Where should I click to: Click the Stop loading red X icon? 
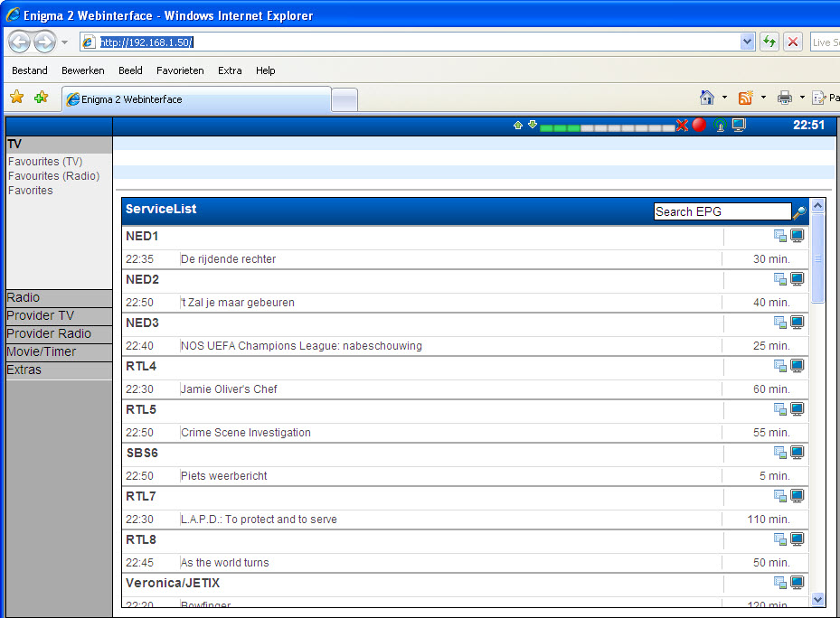pyautogui.click(x=793, y=42)
